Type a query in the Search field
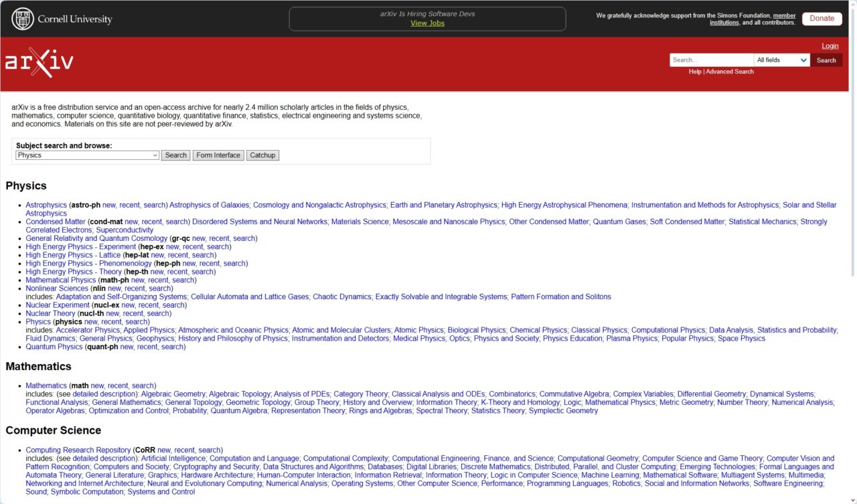Image resolution: width=857 pixels, height=504 pixels. 710,60
